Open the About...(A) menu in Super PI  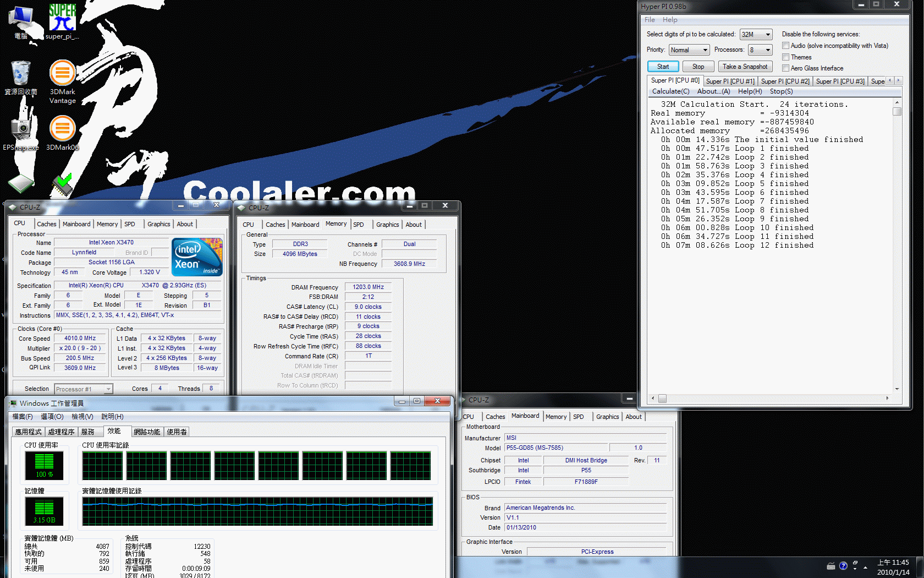714,91
